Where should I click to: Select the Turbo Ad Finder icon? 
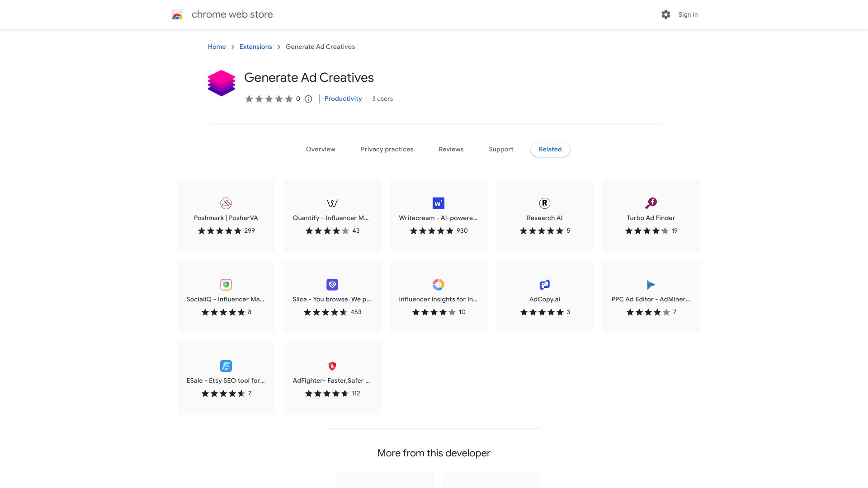(x=651, y=203)
